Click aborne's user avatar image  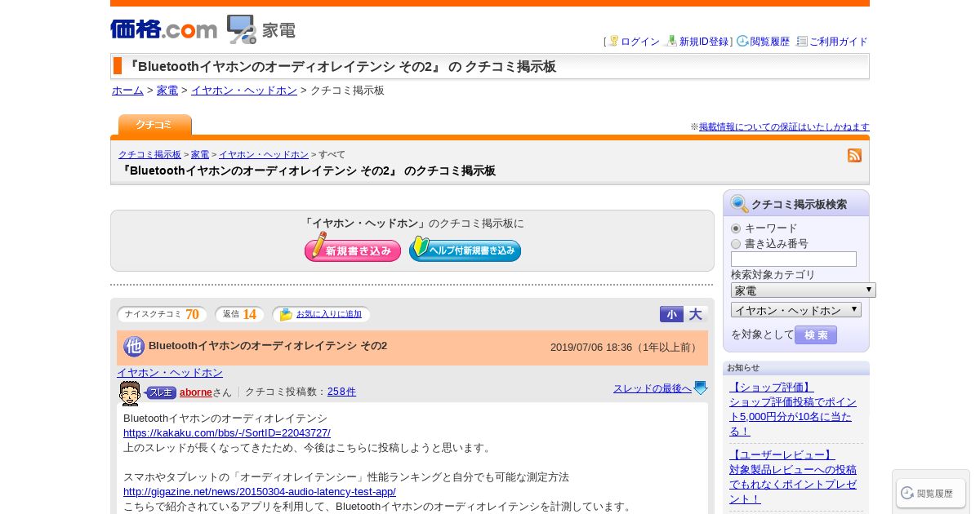tap(130, 393)
